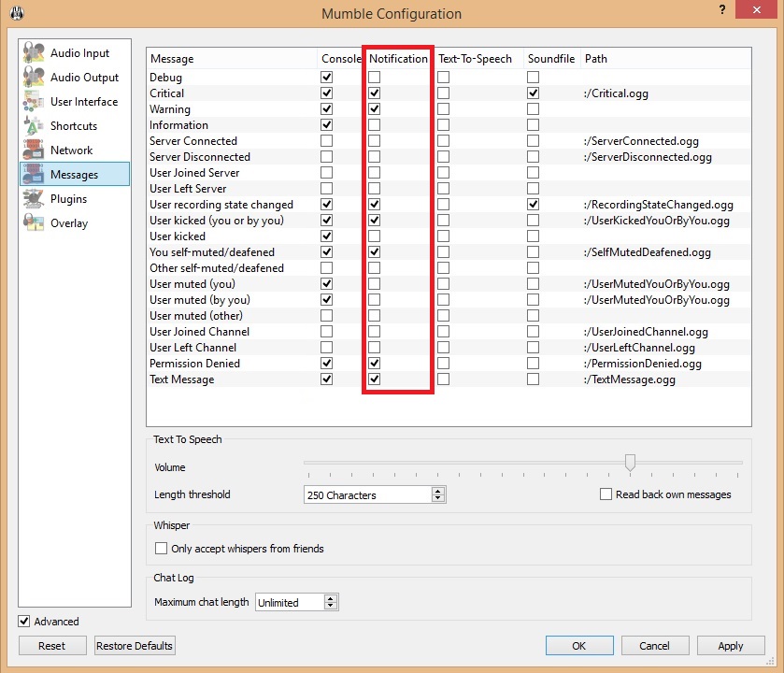The width and height of the screenshot is (784, 673).
Task: Click the Path column header
Action: pyautogui.click(x=666, y=59)
